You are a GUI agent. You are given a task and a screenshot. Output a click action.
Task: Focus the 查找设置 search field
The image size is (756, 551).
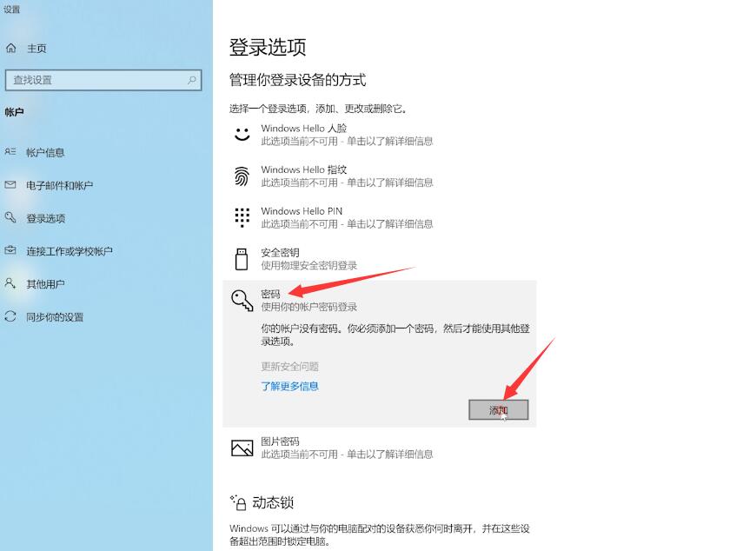[x=103, y=80]
